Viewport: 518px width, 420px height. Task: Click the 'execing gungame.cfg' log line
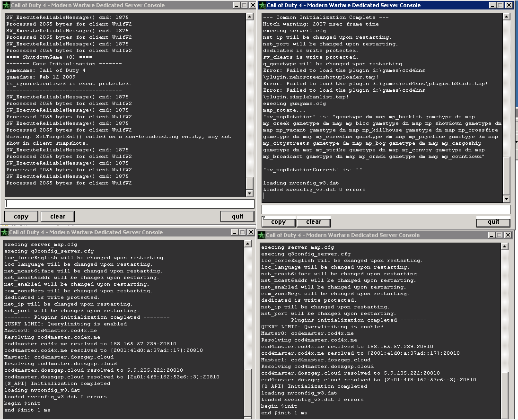click(x=294, y=104)
